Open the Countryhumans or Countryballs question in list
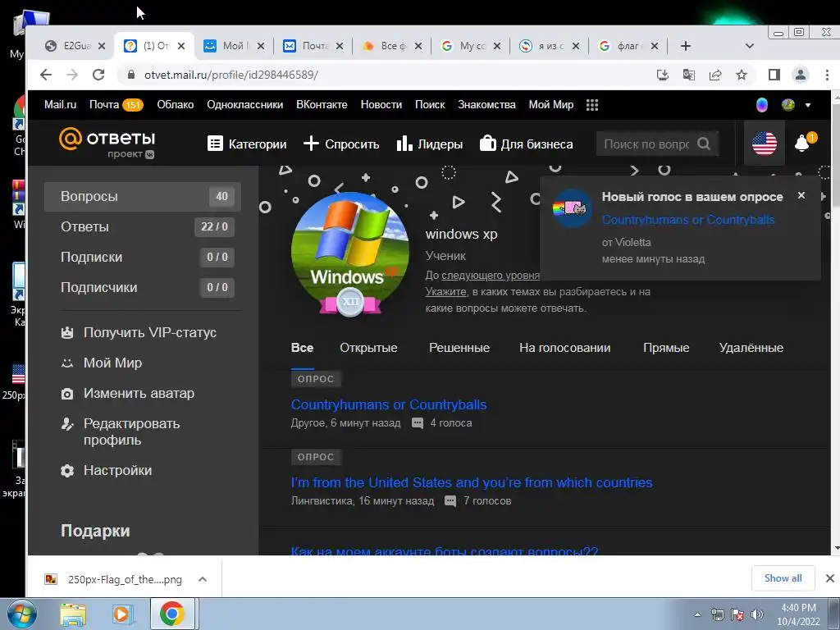Screen dimensions: 840x630 pyautogui.click(x=388, y=404)
